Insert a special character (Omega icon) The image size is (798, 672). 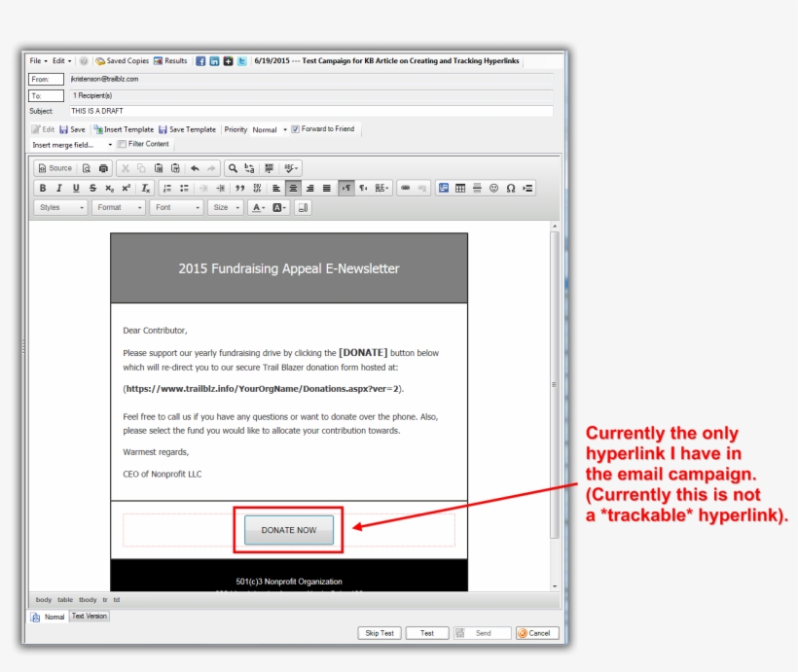click(x=511, y=187)
